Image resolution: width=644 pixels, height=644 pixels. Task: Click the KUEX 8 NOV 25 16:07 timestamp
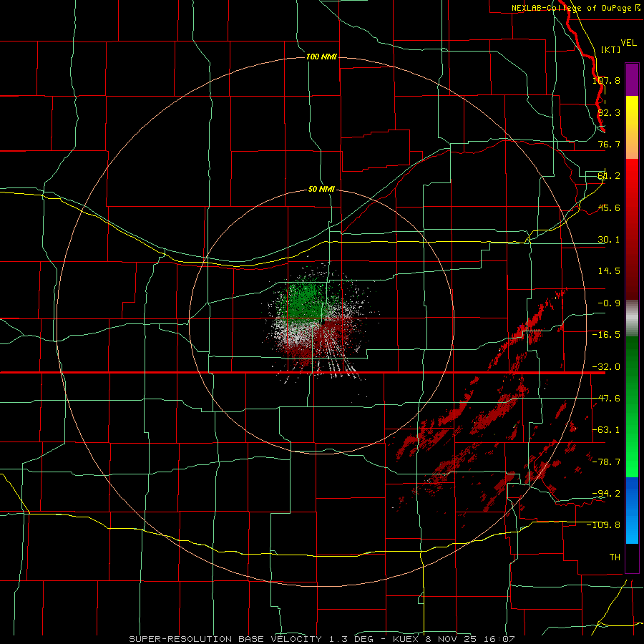point(454,639)
